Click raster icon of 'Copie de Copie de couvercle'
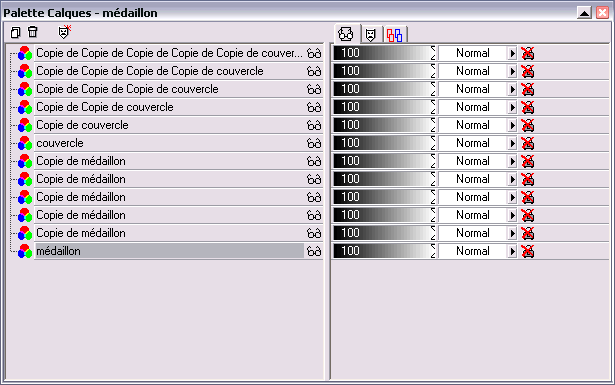This screenshot has height=385, width=615. pos(25,107)
